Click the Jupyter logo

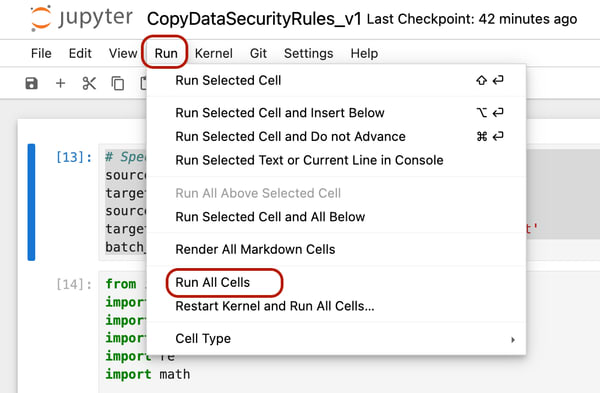pyautogui.click(x=82, y=18)
